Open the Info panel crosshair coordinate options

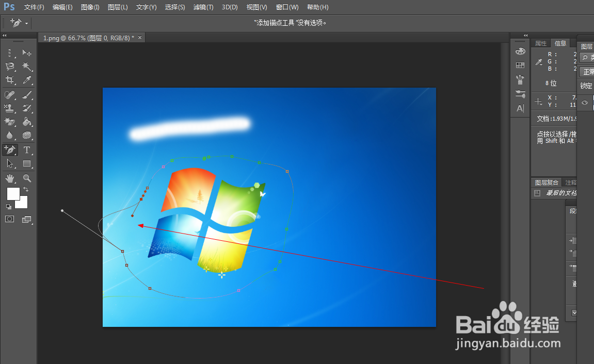(538, 102)
